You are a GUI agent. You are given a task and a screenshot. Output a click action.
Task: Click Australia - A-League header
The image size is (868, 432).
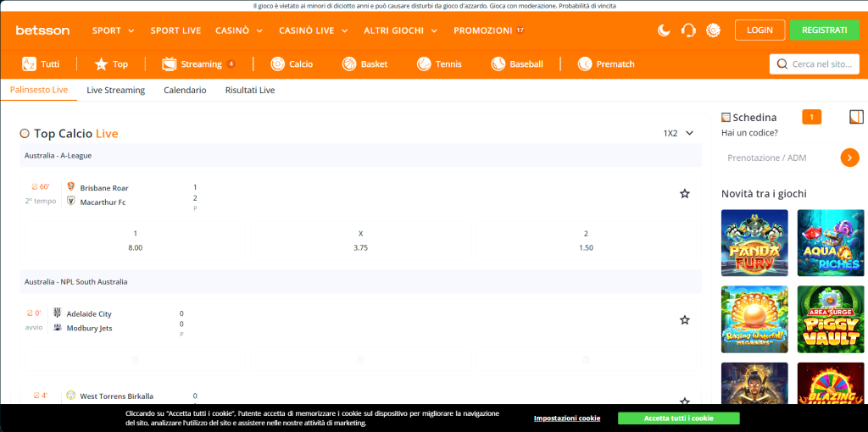click(x=360, y=155)
